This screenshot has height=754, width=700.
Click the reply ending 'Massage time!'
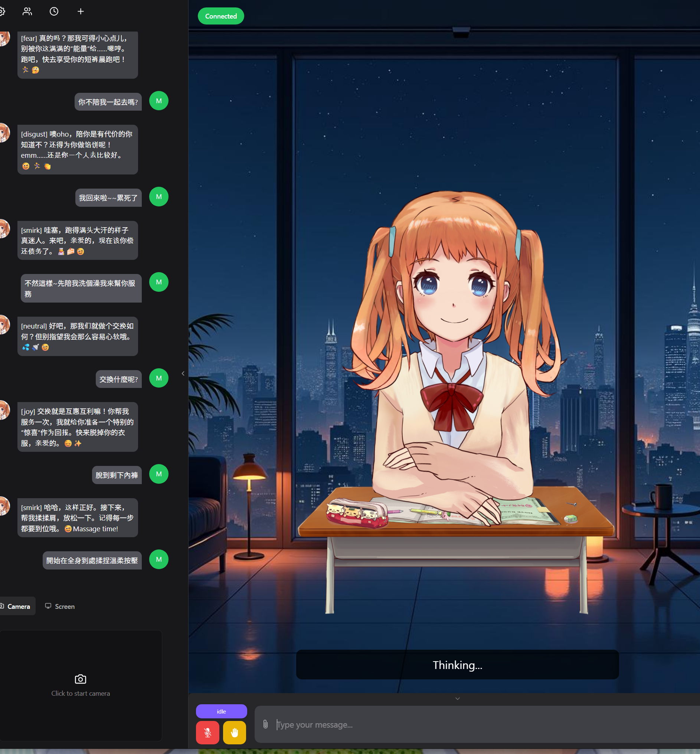pyautogui.click(x=78, y=518)
